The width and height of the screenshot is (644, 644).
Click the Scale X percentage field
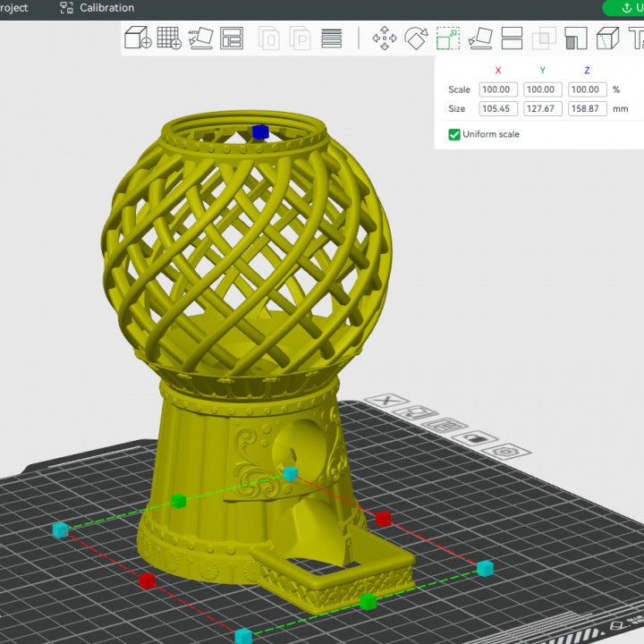coord(497,89)
